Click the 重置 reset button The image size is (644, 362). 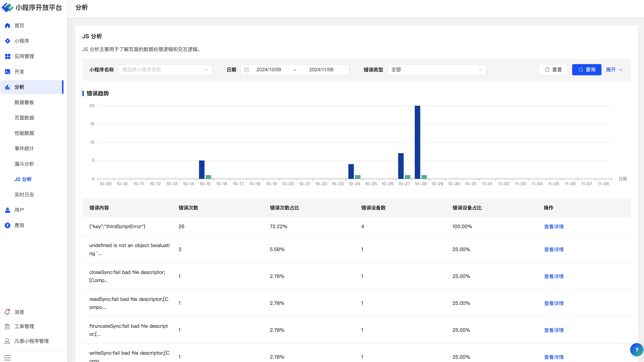(553, 70)
